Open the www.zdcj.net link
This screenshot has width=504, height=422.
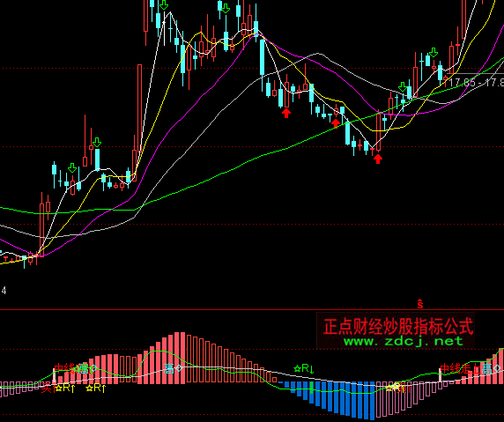(x=404, y=341)
